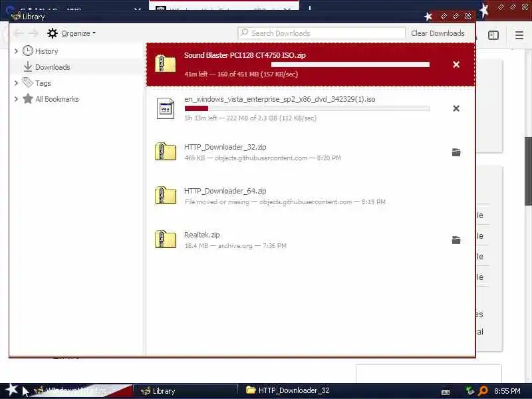Focus the Search Downloads field
Image resolution: width=532 pixels, height=399 pixels.
coord(322,33)
